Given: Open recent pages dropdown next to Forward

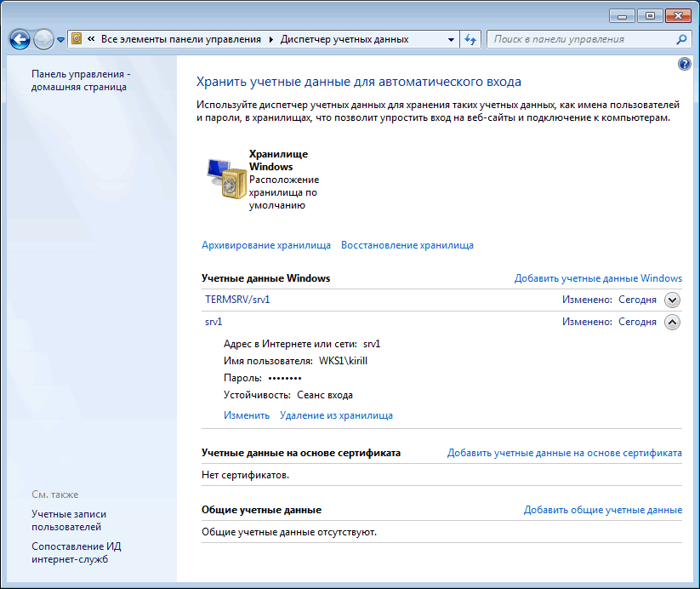Looking at the screenshot, I should click(60, 40).
